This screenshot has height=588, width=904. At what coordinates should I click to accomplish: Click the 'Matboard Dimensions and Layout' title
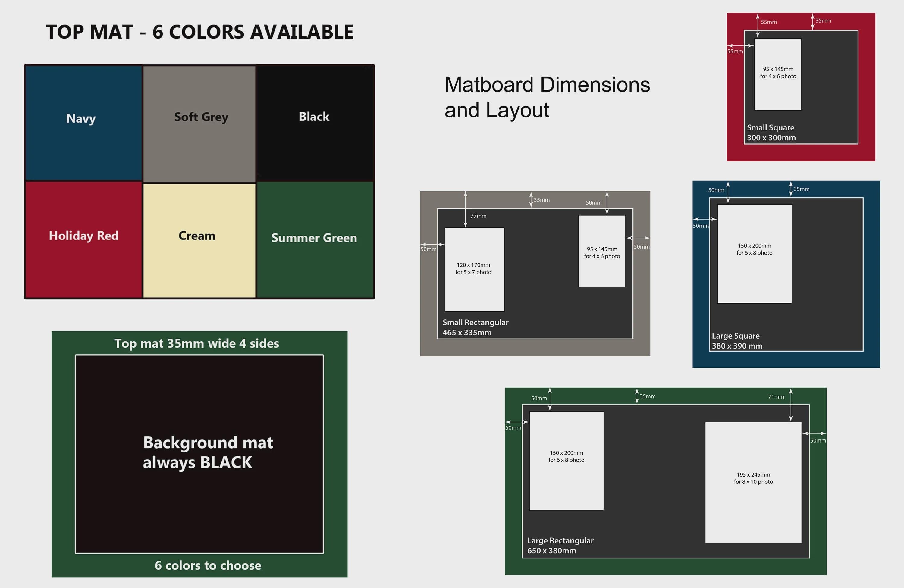(x=547, y=97)
